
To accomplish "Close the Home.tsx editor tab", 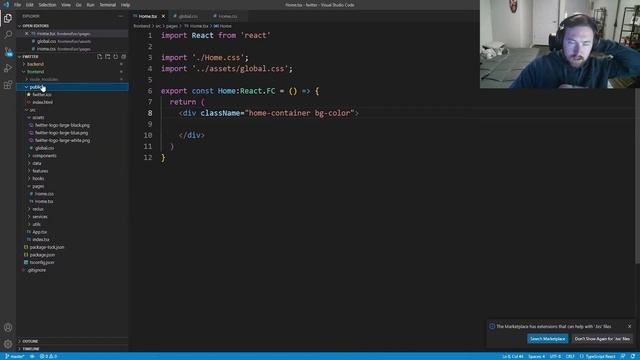I will 163,16.
